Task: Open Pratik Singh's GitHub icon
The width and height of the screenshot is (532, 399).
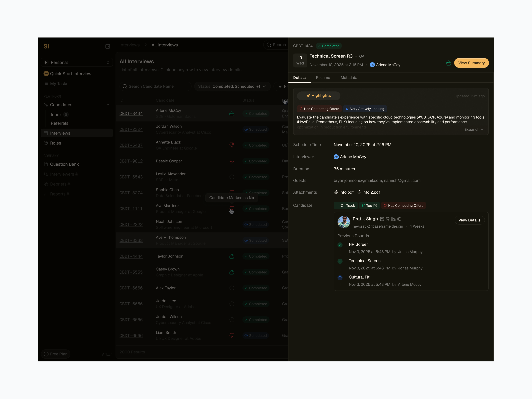Action: pos(388,219)
